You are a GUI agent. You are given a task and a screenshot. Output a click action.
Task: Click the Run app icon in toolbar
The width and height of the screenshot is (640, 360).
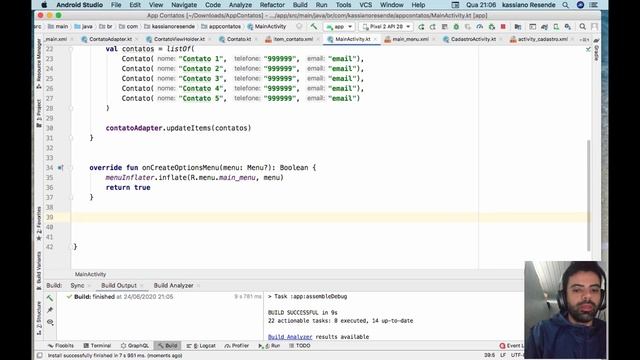(x=421, y=27)
